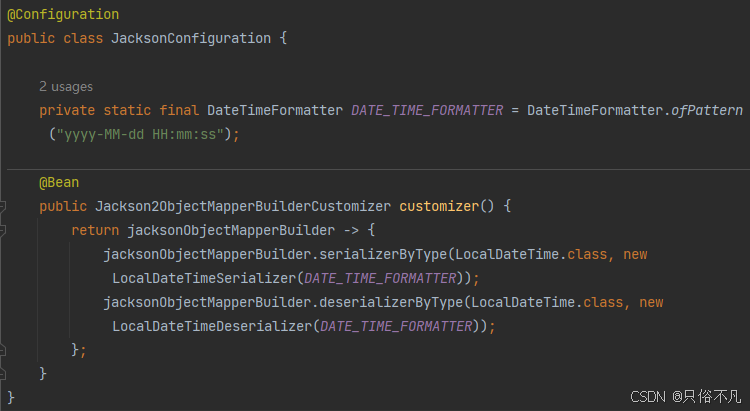Click the "yyyy-MM-dd HH:mm:ss" string literal
Viewport: 750px width, 411px height.
144,133
